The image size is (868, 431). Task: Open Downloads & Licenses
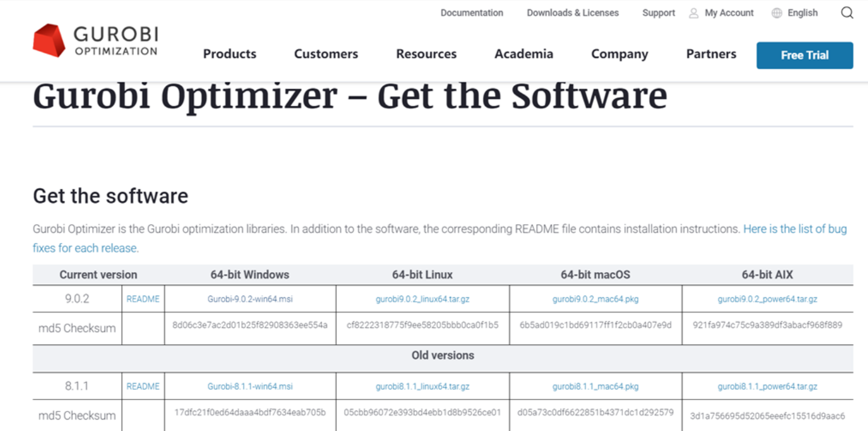pos(573,13)
